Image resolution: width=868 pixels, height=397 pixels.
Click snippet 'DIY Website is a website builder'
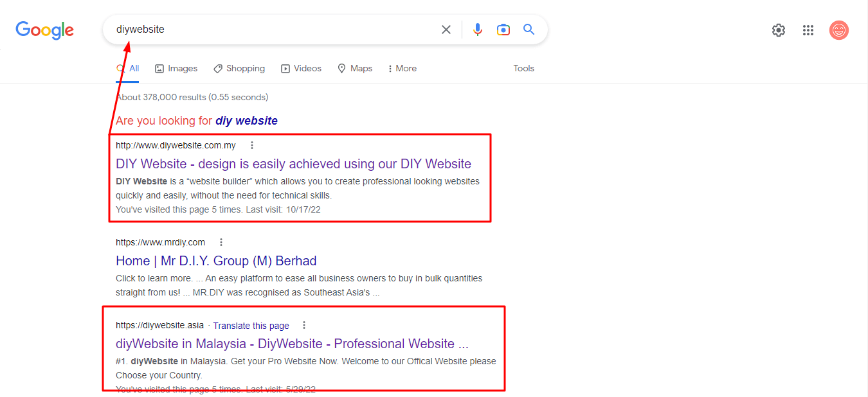pos(298,188)
